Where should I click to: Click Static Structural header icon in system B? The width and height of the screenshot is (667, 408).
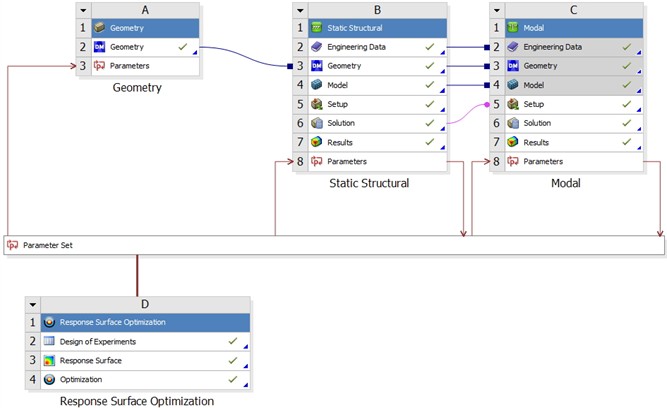pyautogui.click(x=316, y=28)
